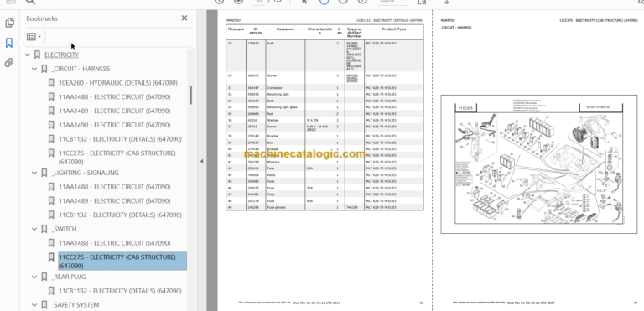Open 11AA1488 bookmark under _SWITCH

[114, 243]
